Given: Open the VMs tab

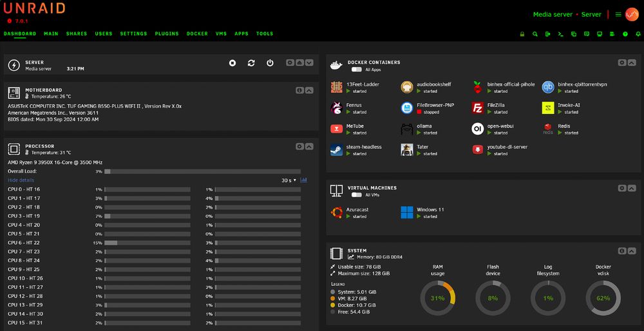Looking at the screenshot, I should pyautogui.click(x=221, y=33).
